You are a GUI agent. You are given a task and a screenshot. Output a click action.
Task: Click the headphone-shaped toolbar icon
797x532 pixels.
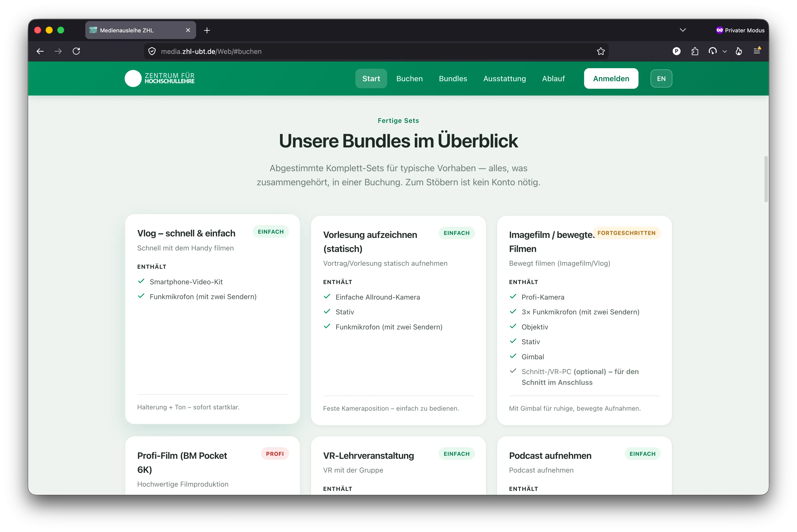[x=712, y=51]
